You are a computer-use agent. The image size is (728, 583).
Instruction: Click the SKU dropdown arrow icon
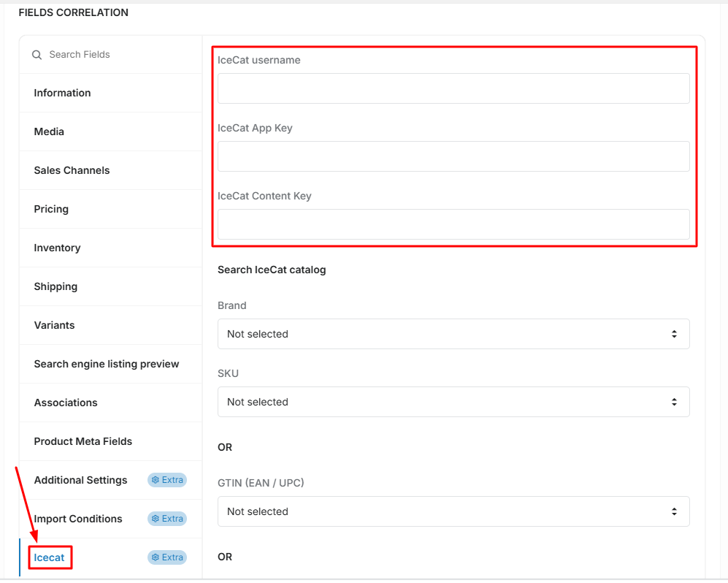click(x=674, y=402)
